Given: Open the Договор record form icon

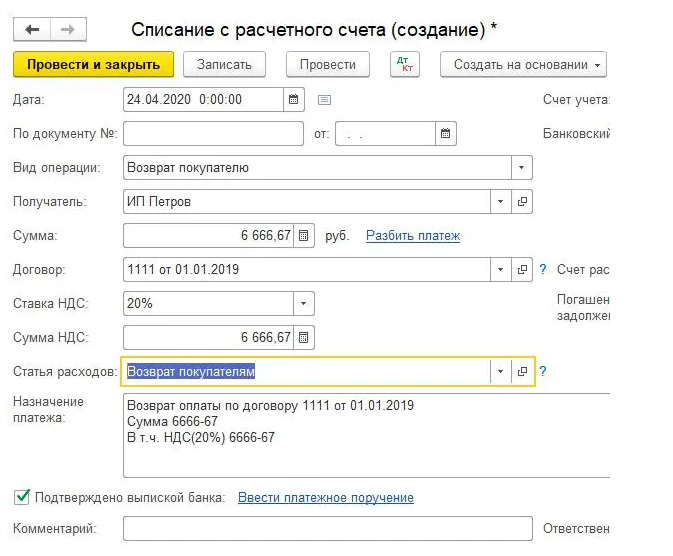Looking at the screenshot, I should click(522, 269).
